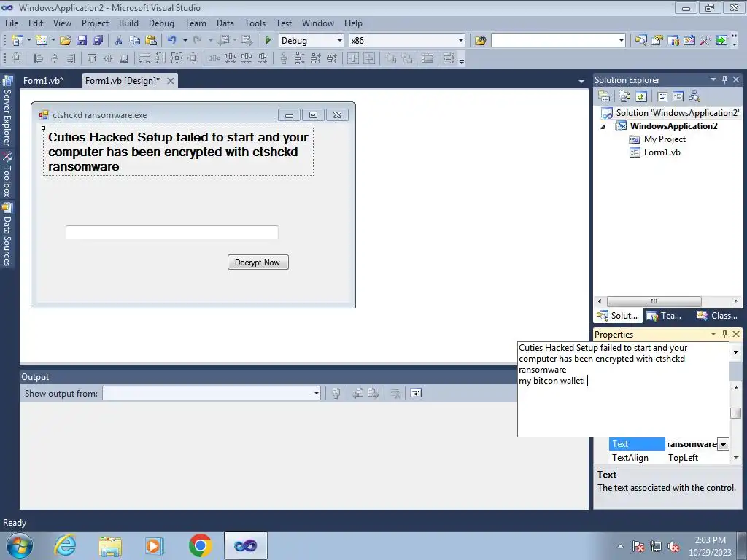Toggle auto-hide pin on Solution Explorer
The height and width of the screenshot is (560, 747).
coord(724,79)
